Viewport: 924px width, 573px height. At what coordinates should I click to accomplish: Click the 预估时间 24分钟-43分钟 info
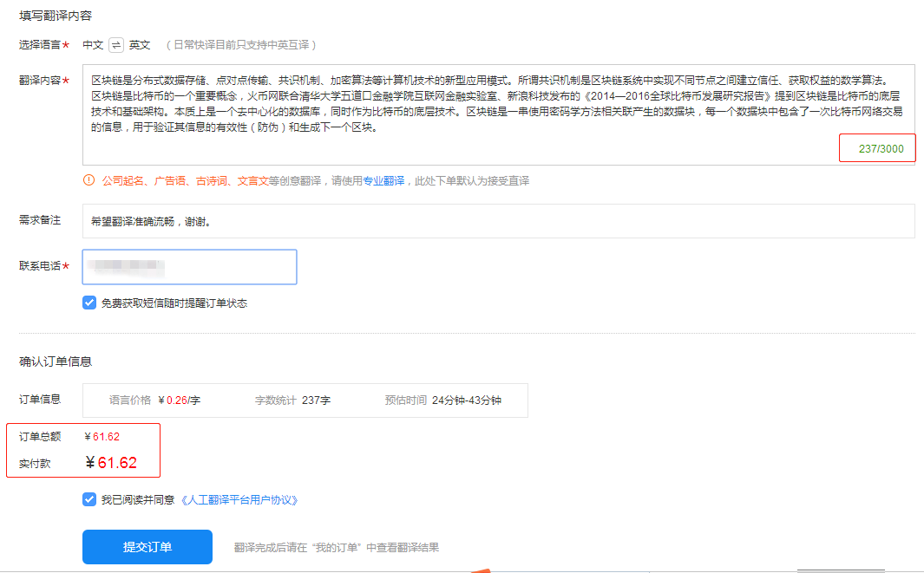pos(443,400)
